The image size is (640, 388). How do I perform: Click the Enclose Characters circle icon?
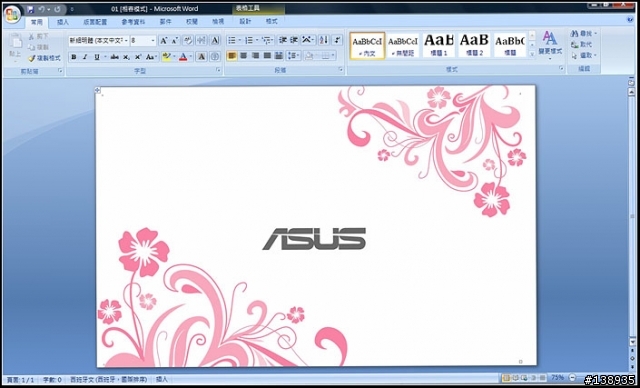point(215,57)
